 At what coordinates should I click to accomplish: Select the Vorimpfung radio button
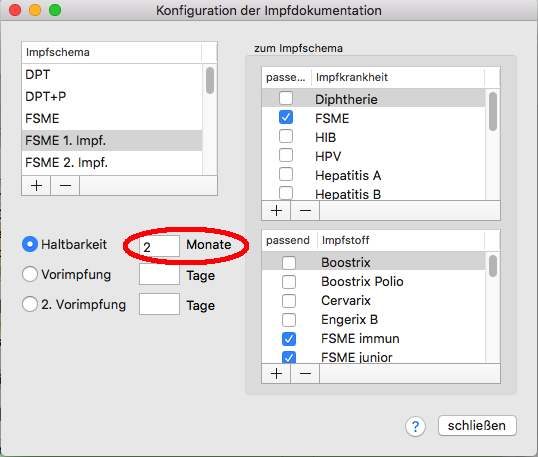pos(30,274)
